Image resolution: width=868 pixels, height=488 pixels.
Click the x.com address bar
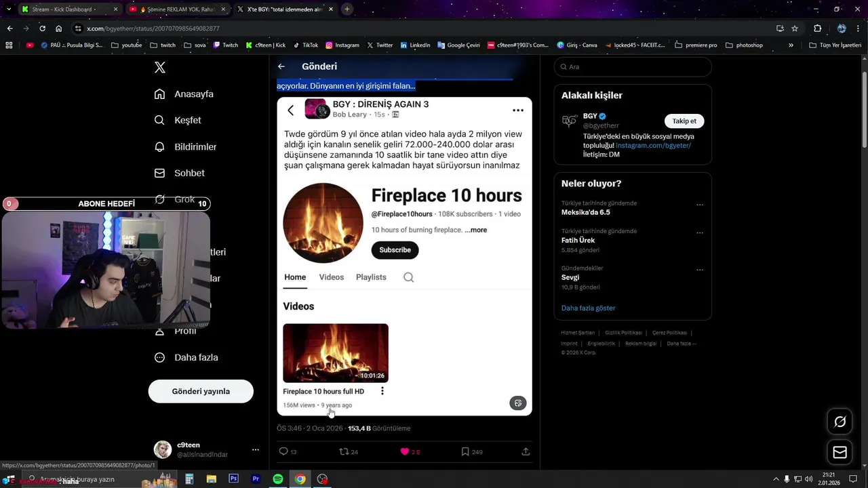pos(420,28)
